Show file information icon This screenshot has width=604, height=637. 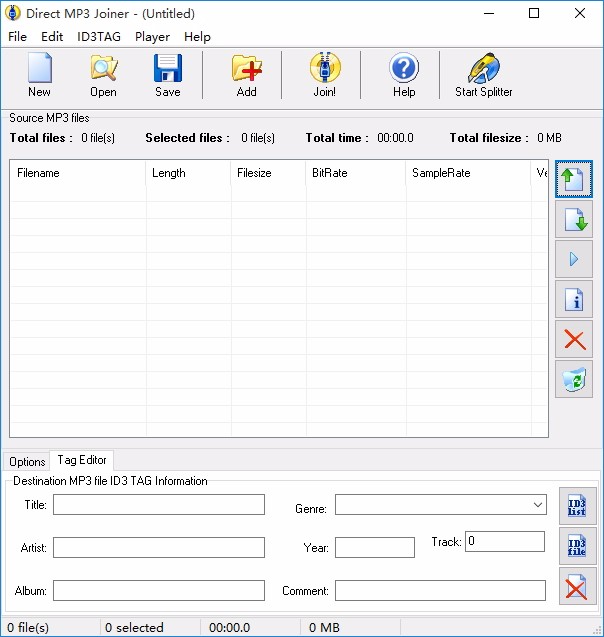(x=574, y=299)
